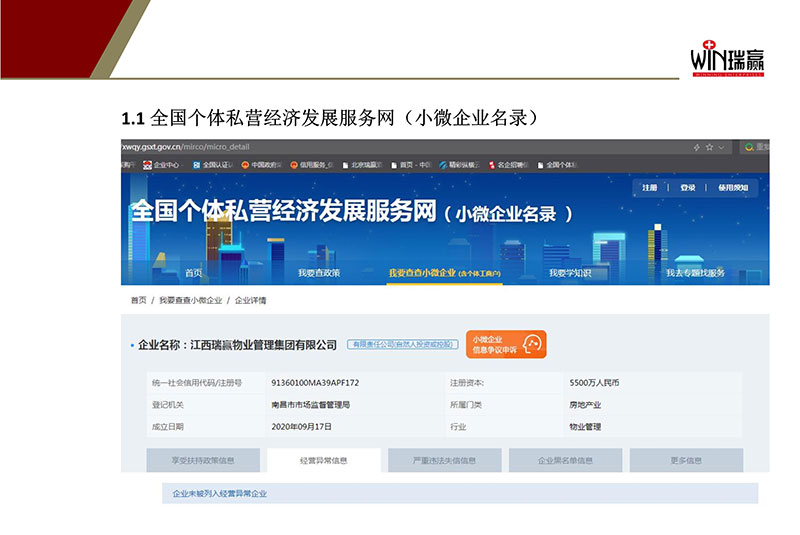Open 我要查政策 navigation item
This screenshot has height=535, width=800.
click(x=319, y=273)
